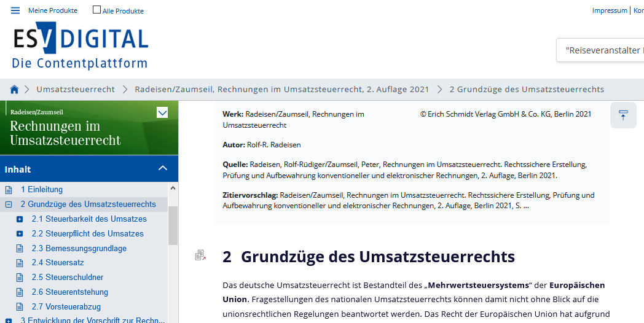
Task: Open the book title dropdown arrow
Action: tap(162, 112)
